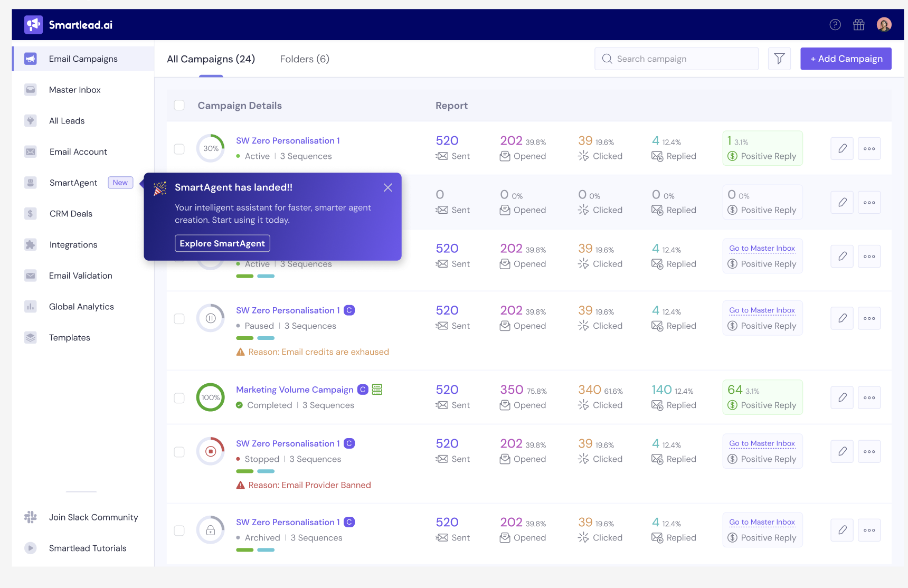Viewport: 908px width, 588px height.
Task: Open the Marketing Volume Campaign link
Action: pyautogui.click(x=295, y=390)
